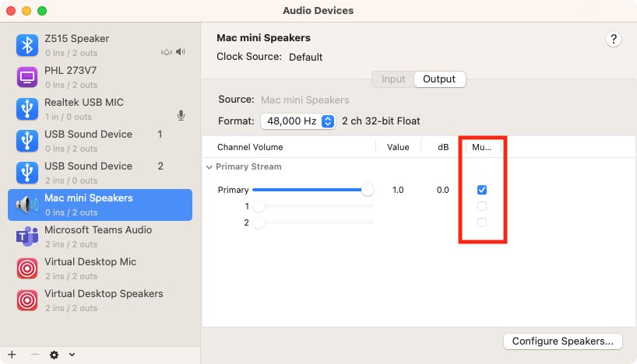Click the alert sound indicator on Z515 Speaker

click(167, 52)
